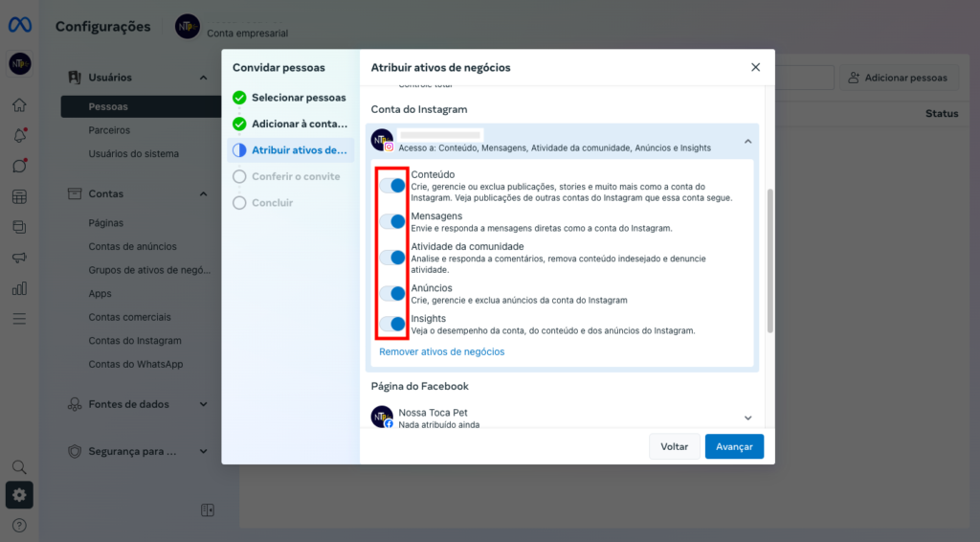980x542 pixels.
Task: Expand the Nossa Toca Pet page row
Action: [x=748, y=418]
